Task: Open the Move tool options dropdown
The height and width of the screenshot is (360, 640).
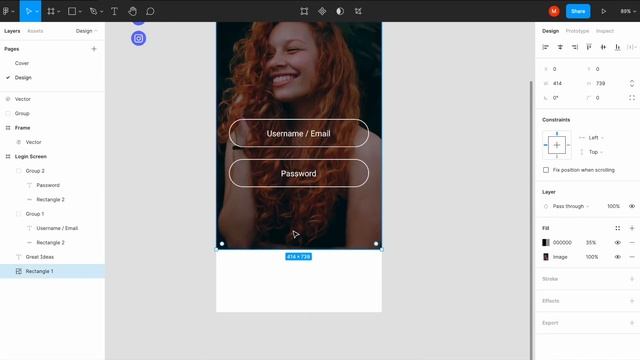Action: point(37,11)
